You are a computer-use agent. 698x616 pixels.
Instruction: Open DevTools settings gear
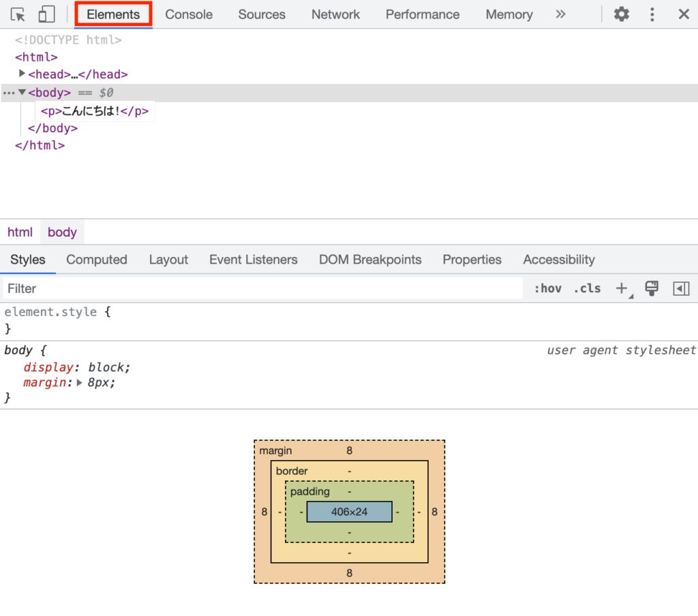point(621,14)
